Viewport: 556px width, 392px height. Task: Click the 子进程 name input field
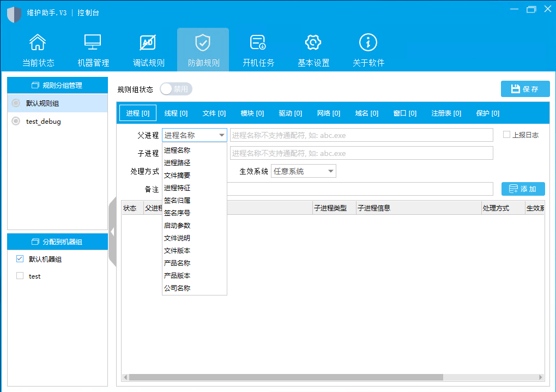coord(361,153)
